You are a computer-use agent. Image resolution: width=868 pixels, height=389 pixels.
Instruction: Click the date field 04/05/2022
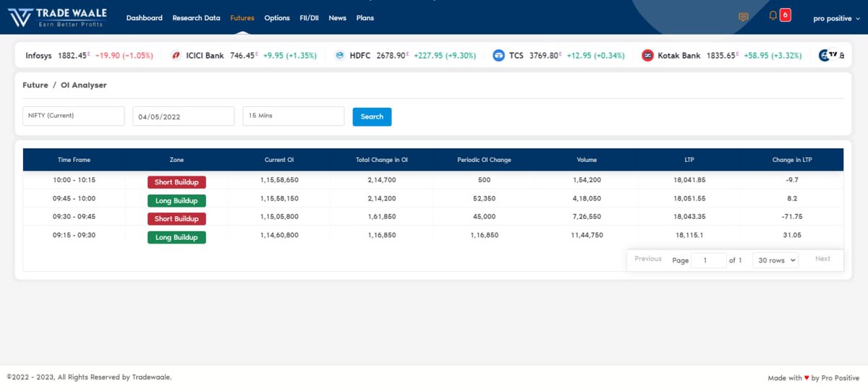(x=183, y=116)
